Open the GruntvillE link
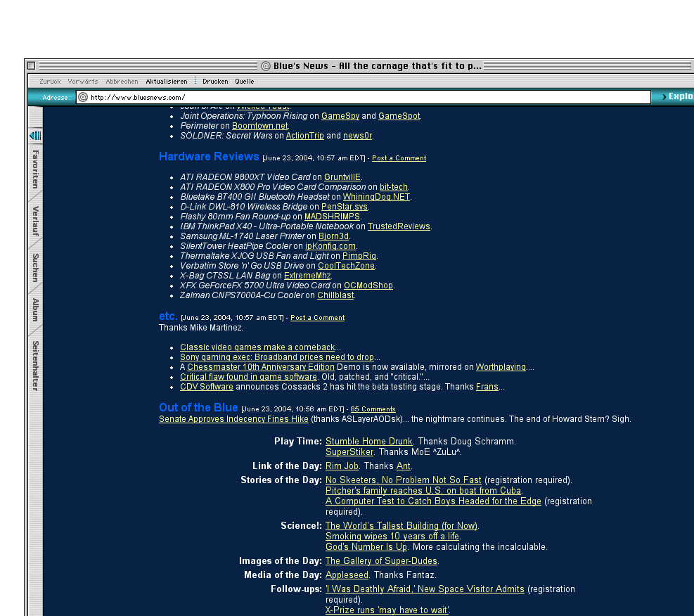 pyautogui.click(x=342, y=177)
